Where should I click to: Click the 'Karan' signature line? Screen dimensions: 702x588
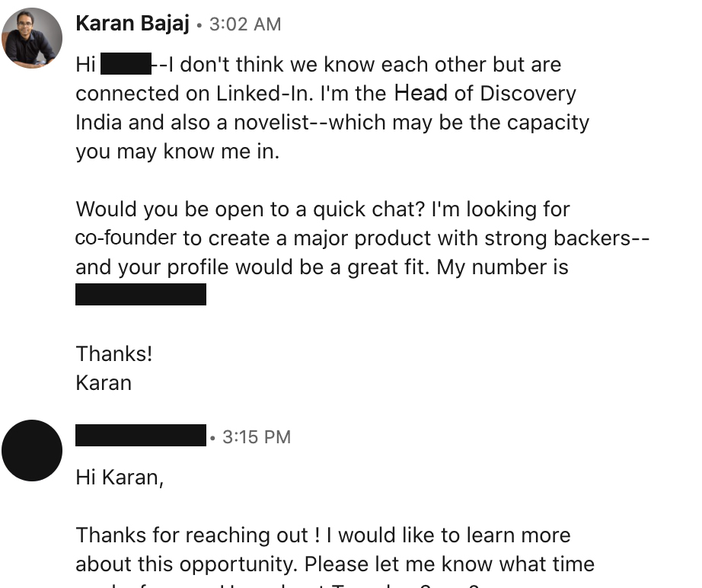tap(104, 383)
